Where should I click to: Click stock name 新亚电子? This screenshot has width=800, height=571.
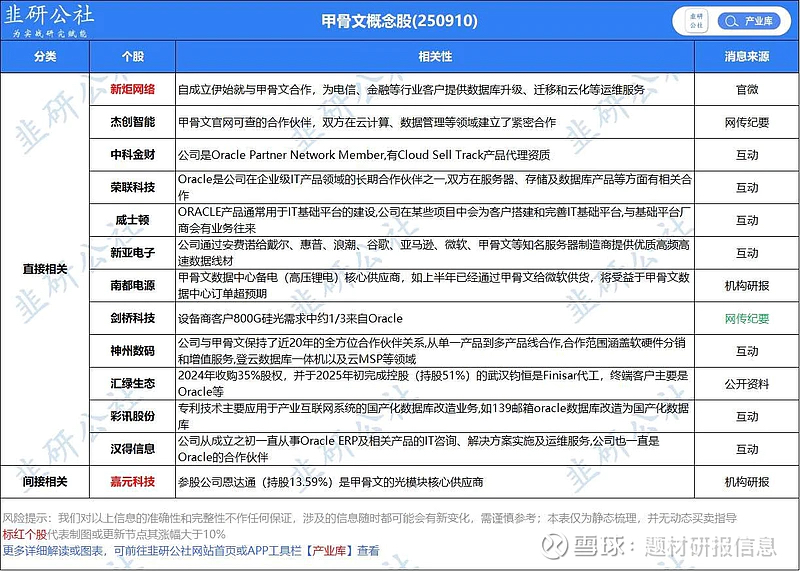(133, 253)
